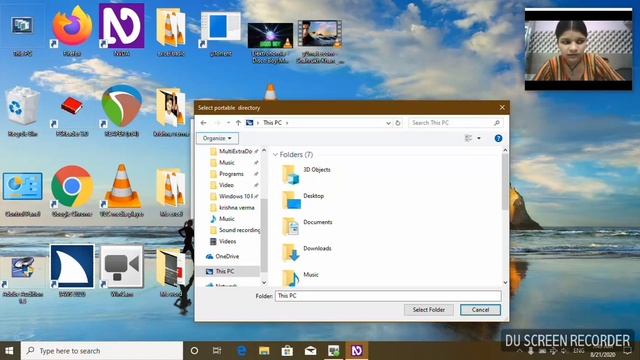Go up one folder level arrow
This screenshot has width=640, height=360.
click(238, 122)
